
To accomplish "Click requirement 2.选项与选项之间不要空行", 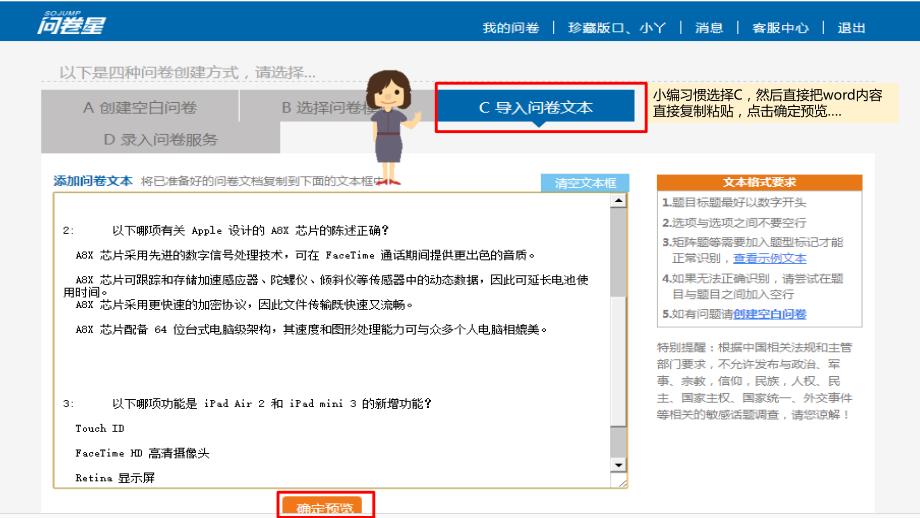I will (734, 222).
